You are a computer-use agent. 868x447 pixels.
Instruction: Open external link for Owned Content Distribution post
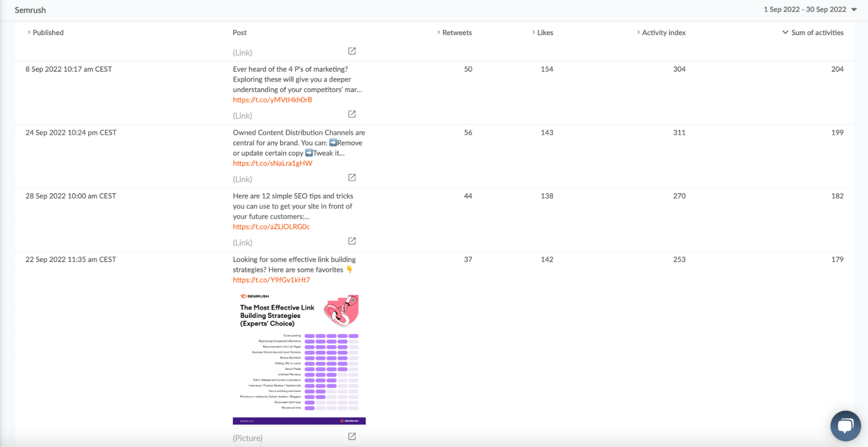[352, 178]
